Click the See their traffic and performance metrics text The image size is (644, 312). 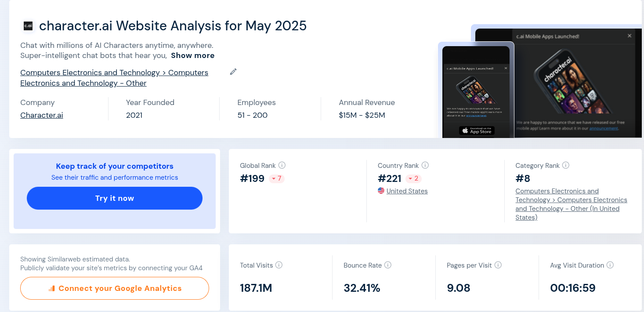(115, 178)
